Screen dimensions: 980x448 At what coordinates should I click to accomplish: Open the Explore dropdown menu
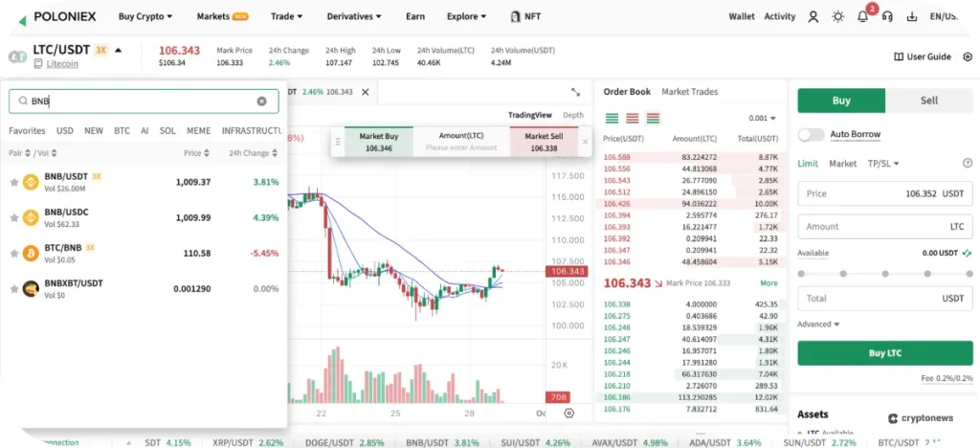[x=466, y=17]
